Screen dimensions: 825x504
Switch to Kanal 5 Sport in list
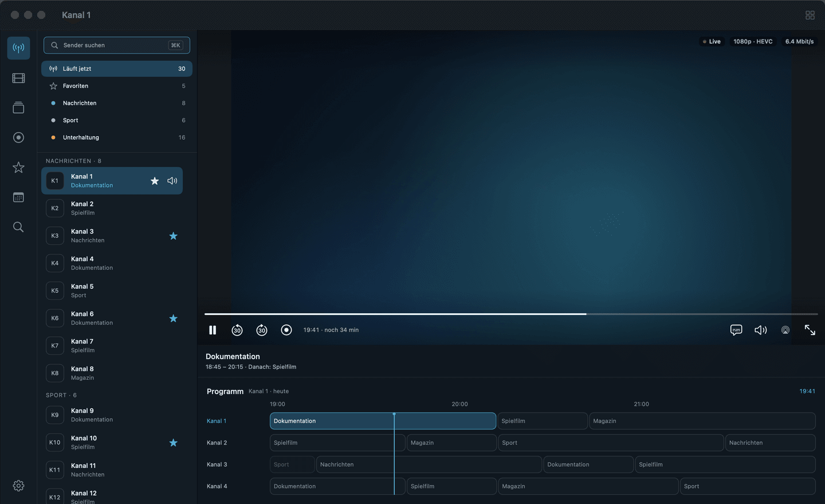click(112, 291)
